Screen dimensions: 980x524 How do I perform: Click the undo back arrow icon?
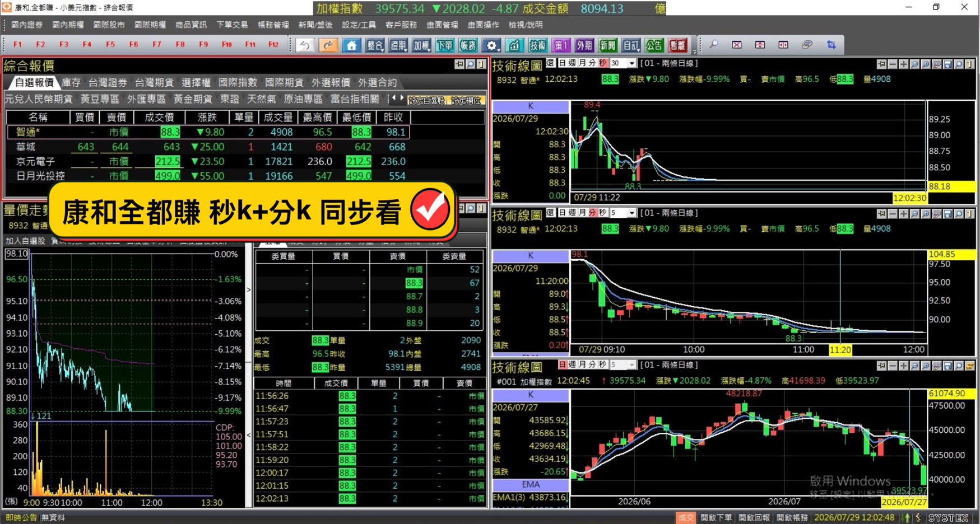[305, 45]
